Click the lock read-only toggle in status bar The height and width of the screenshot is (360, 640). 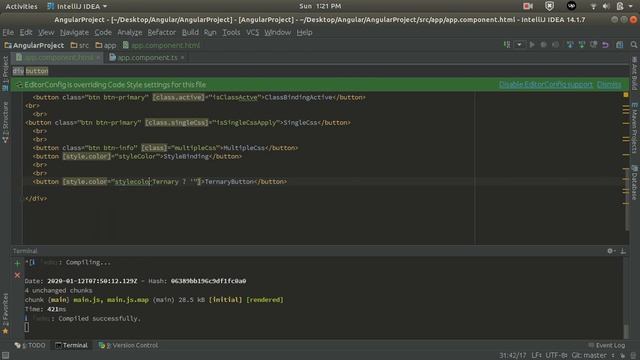tap(623, 356)
